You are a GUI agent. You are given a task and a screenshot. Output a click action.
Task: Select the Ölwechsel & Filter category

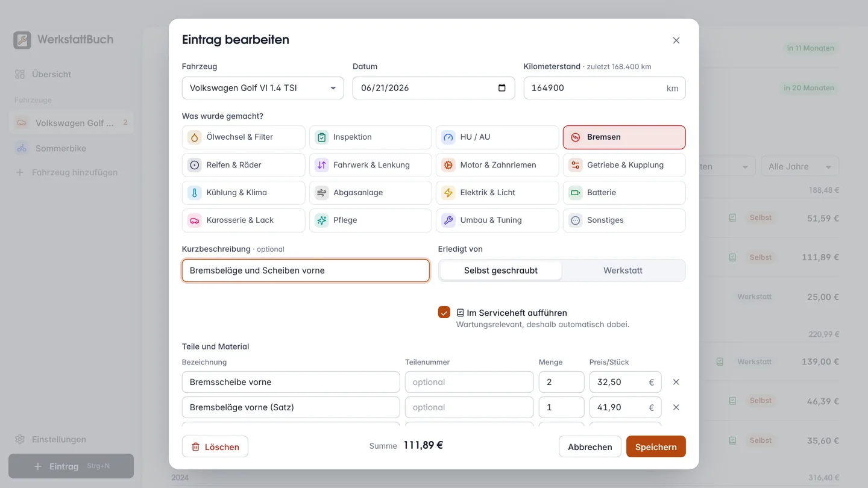click(x=244, y=137)
